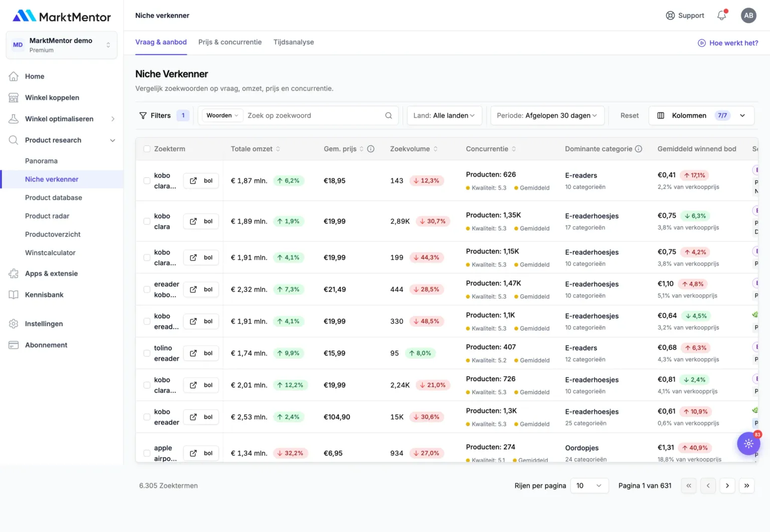Click the info icon beside Gem. prijs

click(x=371, y=149)
